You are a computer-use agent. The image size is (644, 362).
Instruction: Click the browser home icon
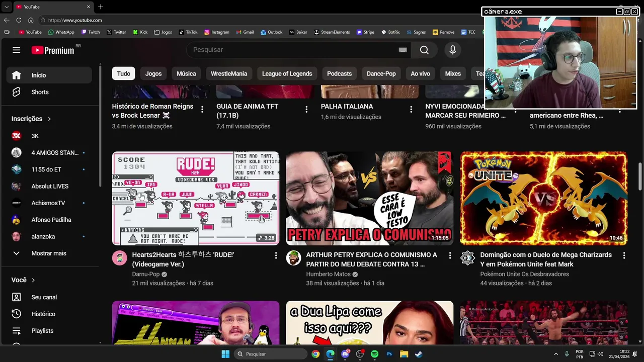tap(31, 20)
